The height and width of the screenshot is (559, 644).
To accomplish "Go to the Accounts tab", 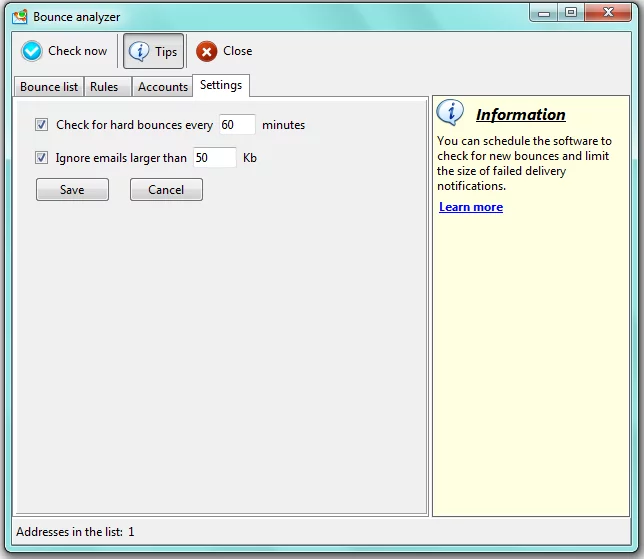I will click(x=162, y=87).
